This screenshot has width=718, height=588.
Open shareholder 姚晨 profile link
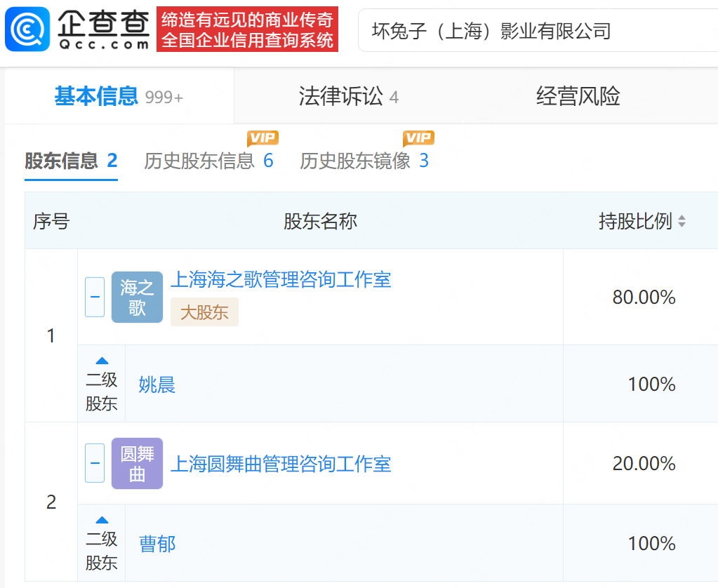pos(157,385)
